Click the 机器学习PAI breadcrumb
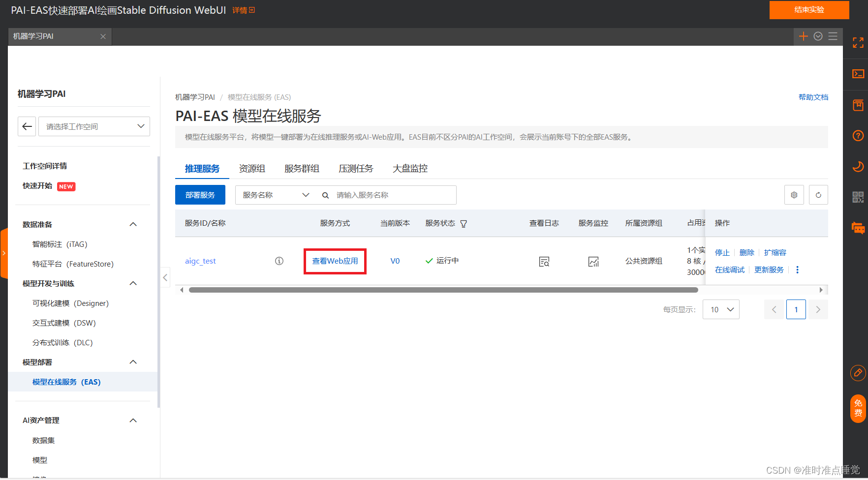This screenshot has width=868, height=480. coord(195,97)
